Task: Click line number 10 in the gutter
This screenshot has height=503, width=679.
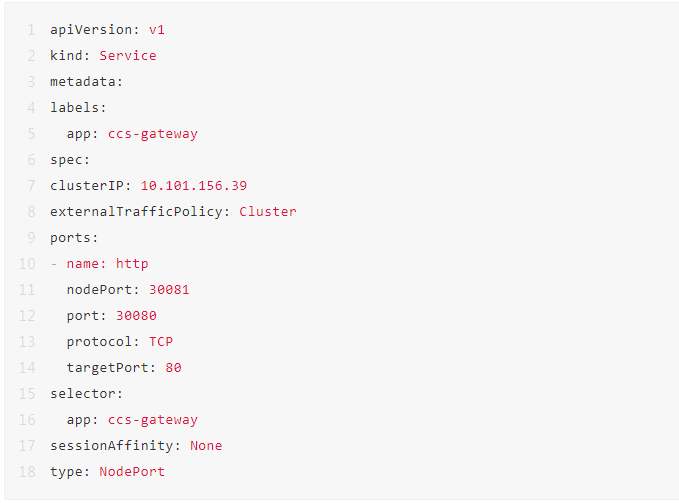Action: coord(28,264)
